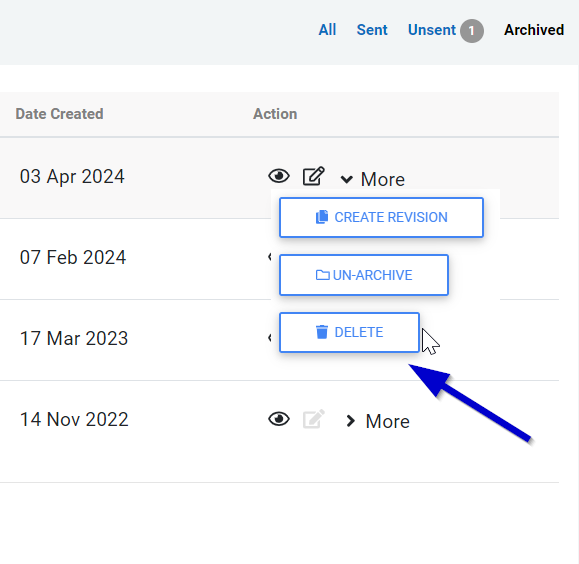
Task: Click the trash icon in Delete
Action: point(322,332)
